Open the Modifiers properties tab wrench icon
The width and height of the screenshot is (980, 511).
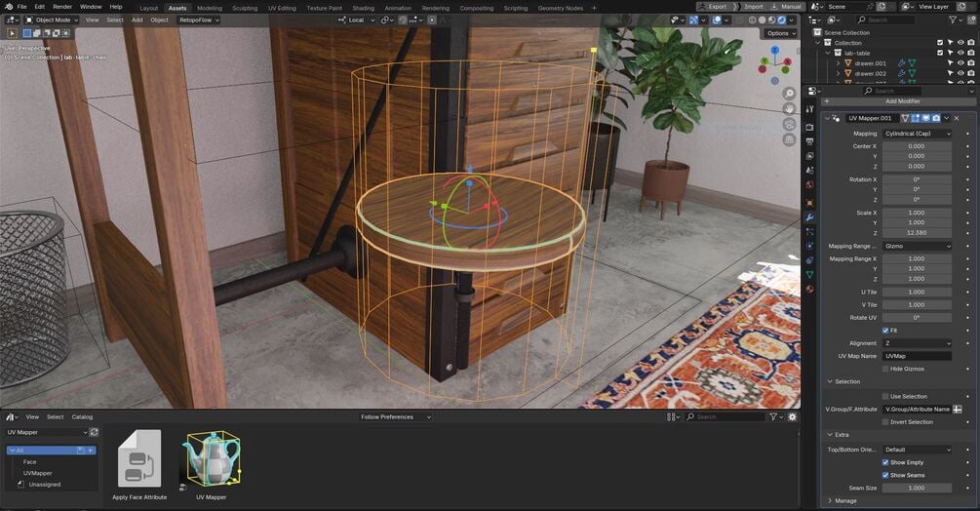click(x=810, y=217)
